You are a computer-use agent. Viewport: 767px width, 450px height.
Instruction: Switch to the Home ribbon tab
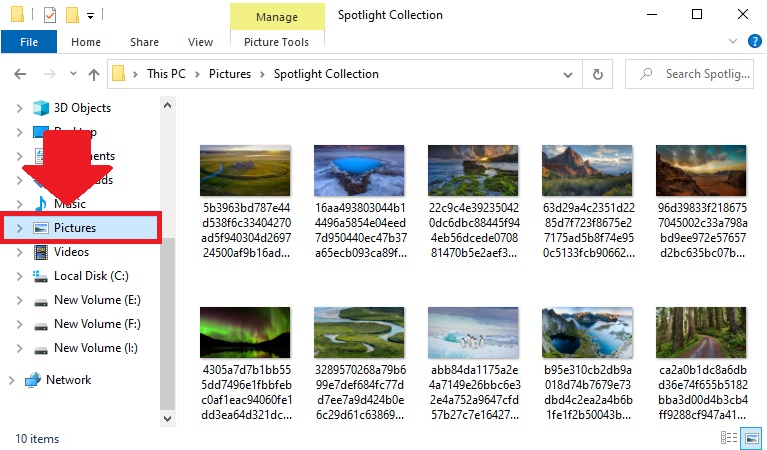[86, 42]
